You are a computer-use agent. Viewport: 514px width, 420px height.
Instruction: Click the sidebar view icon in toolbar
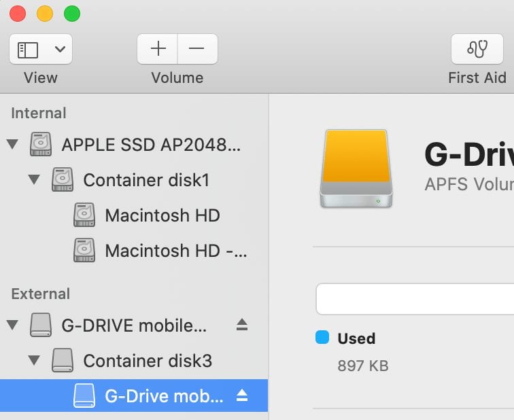click(28, 49)
